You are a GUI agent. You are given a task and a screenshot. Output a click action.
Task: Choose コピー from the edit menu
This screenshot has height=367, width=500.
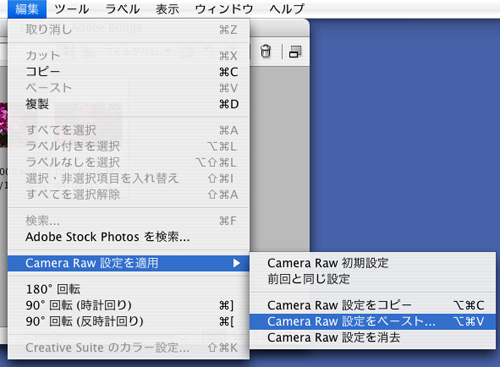(x=129, y=72)
